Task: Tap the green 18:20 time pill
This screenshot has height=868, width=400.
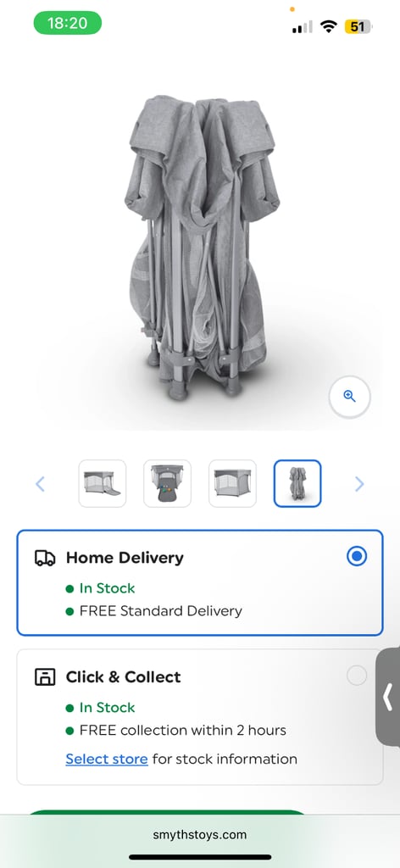Action: [x=68, y=23]
